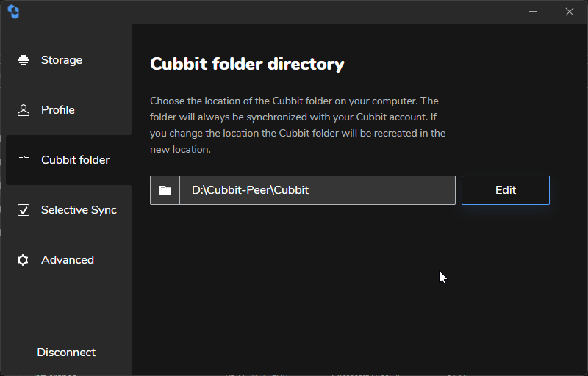Click the Cubbit folder icon in sidebar

point(24,160)
